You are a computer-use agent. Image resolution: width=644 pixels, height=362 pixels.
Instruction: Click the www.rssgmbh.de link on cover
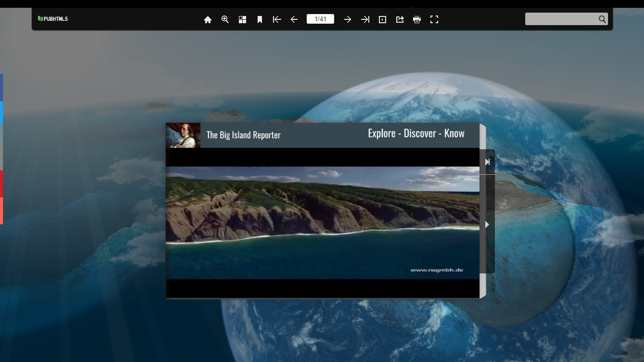pos(436,270)
